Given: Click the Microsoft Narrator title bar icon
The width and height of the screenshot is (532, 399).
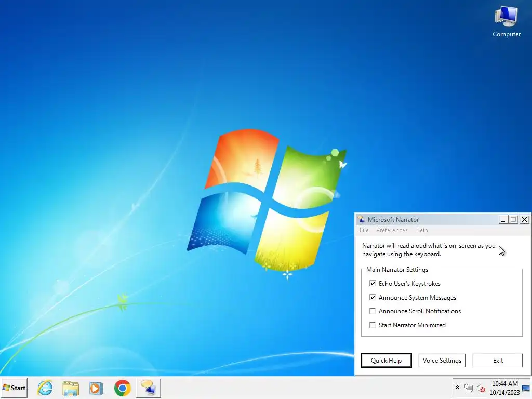Looking at the screenshot, I should [361, 220].
